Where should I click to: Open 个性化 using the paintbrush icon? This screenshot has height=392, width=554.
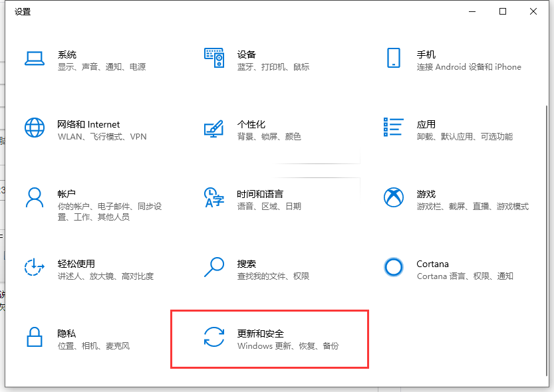tap(214, 128)
